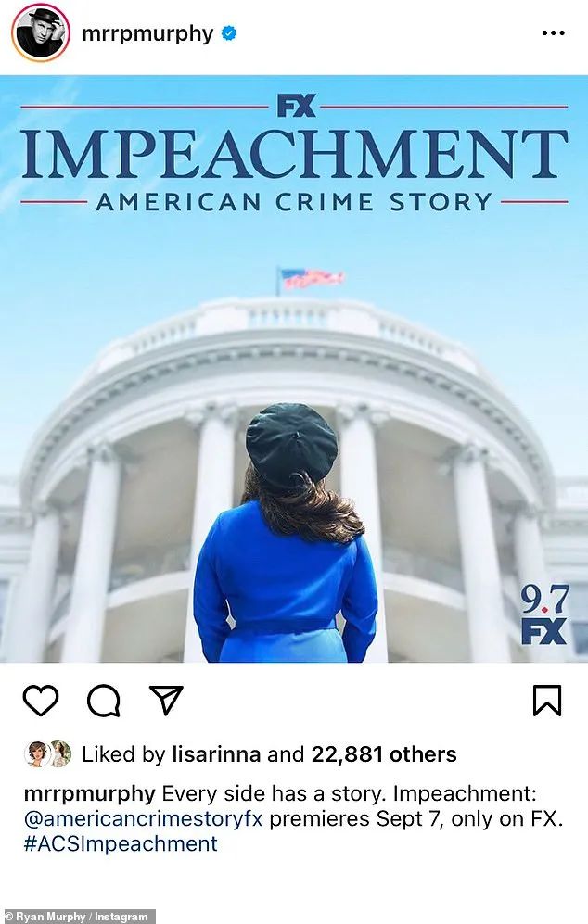Open the three-dot more options menu
The width and height of the screenshot is (588, 924).
[553, 33]
